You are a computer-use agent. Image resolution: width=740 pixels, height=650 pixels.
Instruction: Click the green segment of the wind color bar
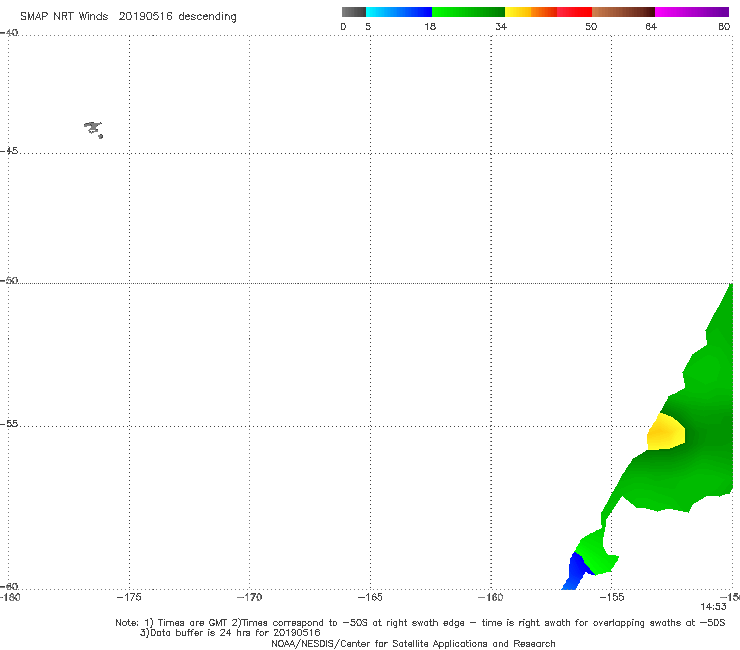[x=468, y=12]
